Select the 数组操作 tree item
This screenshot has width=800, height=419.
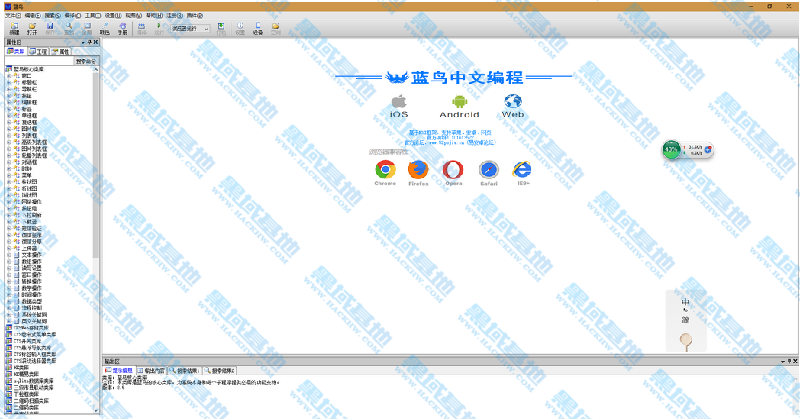(32, 261)
